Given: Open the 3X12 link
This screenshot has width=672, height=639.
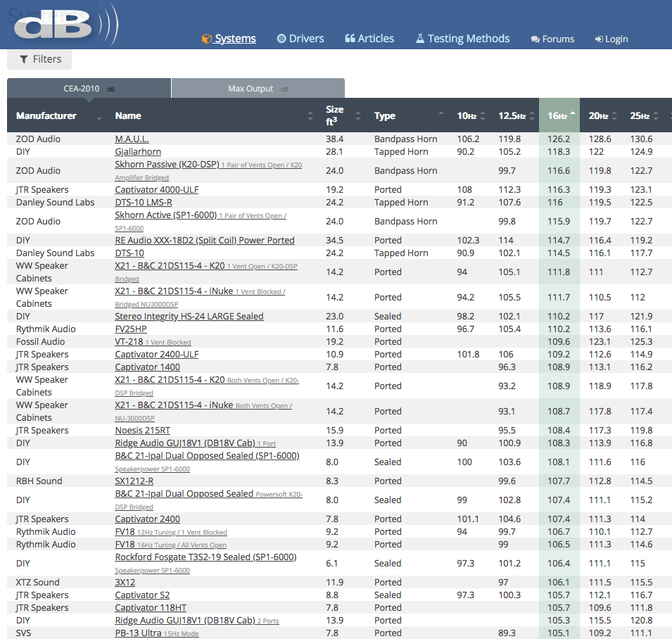Looking at the screenshot, I should click(x=125, y=583).
